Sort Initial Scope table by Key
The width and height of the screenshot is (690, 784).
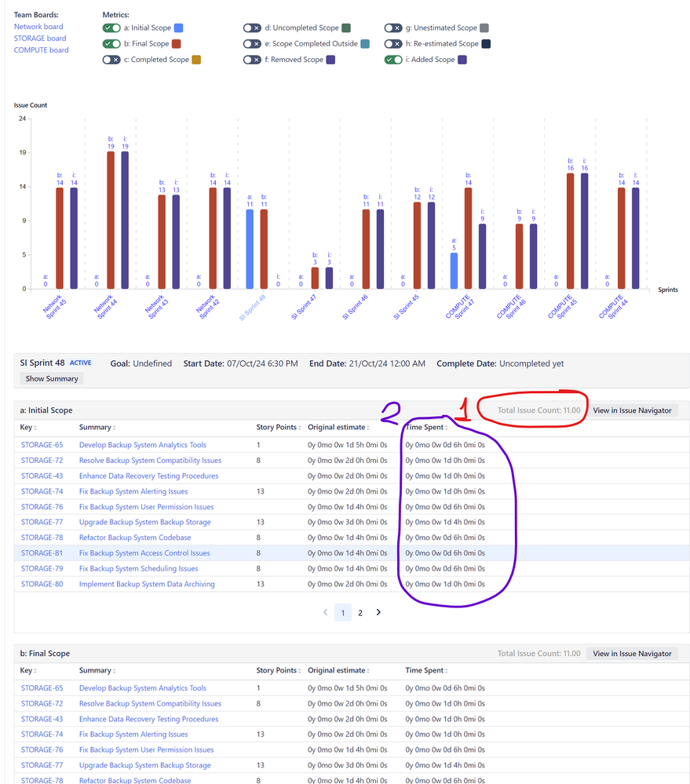click(28, 427)
